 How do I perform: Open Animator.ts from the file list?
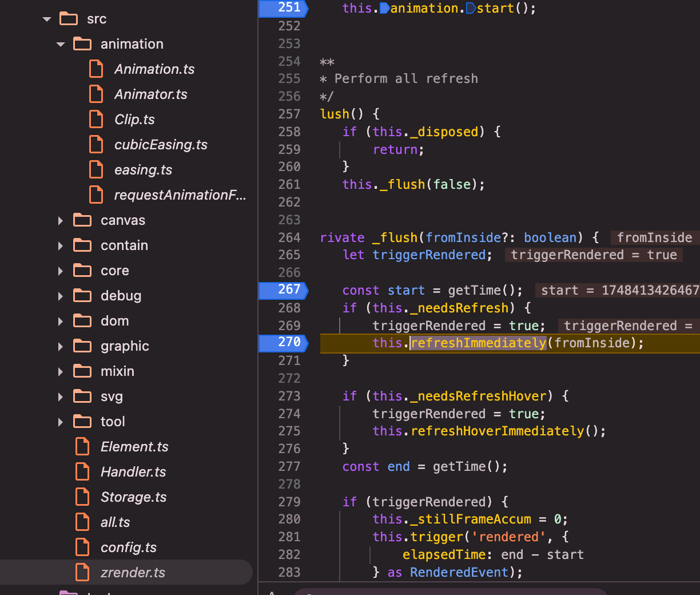tap(150, 94)
